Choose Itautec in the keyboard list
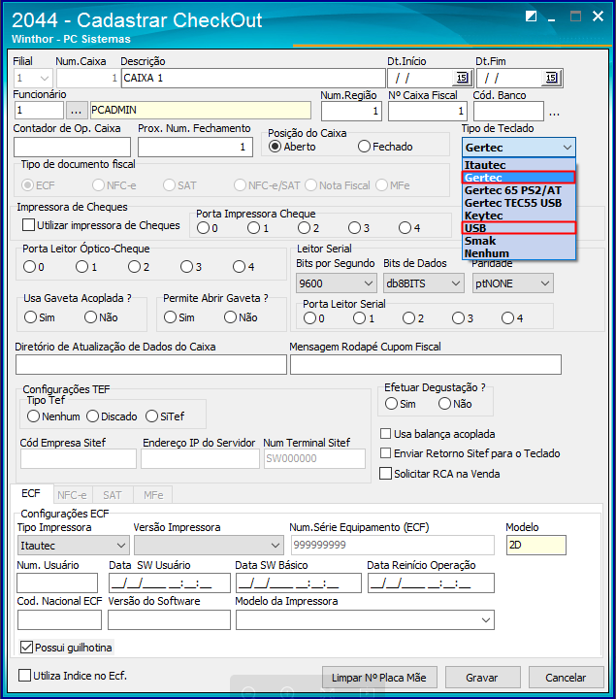The width and height of the screenshot is (616, 699). (519, 165)
